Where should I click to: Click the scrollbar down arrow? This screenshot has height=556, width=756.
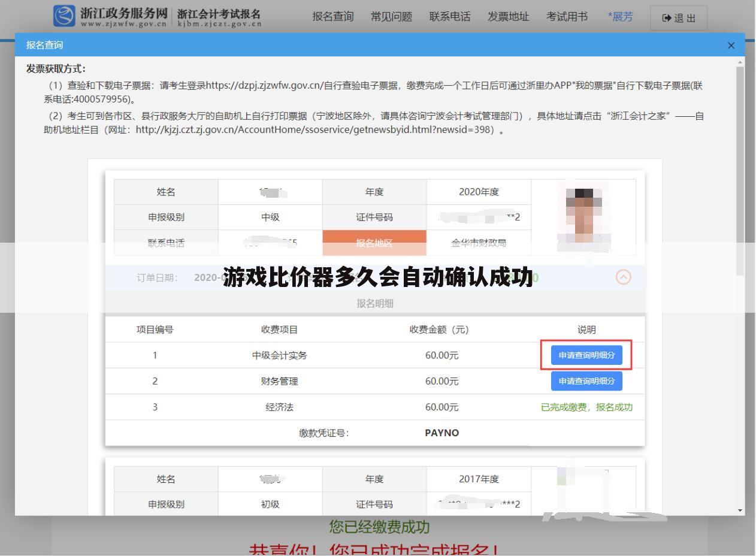740,510
